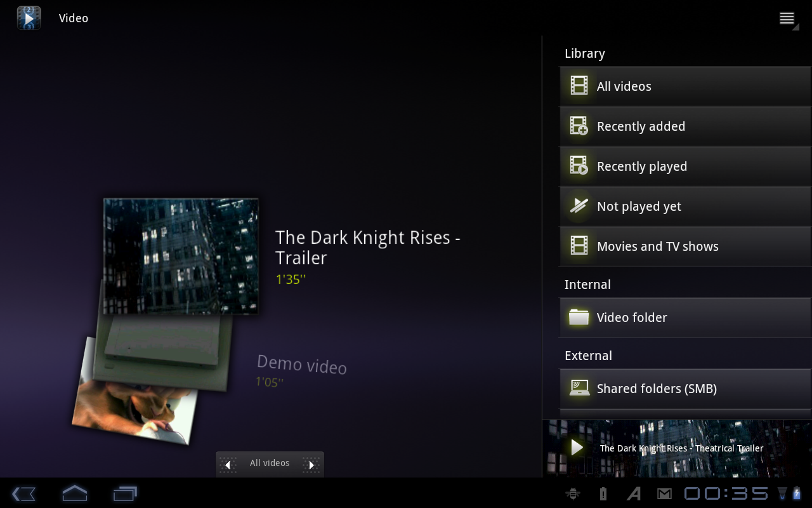Play The Dark Knight Rises Theatrical Trailer
812x508 pixels.
[577, 448]
